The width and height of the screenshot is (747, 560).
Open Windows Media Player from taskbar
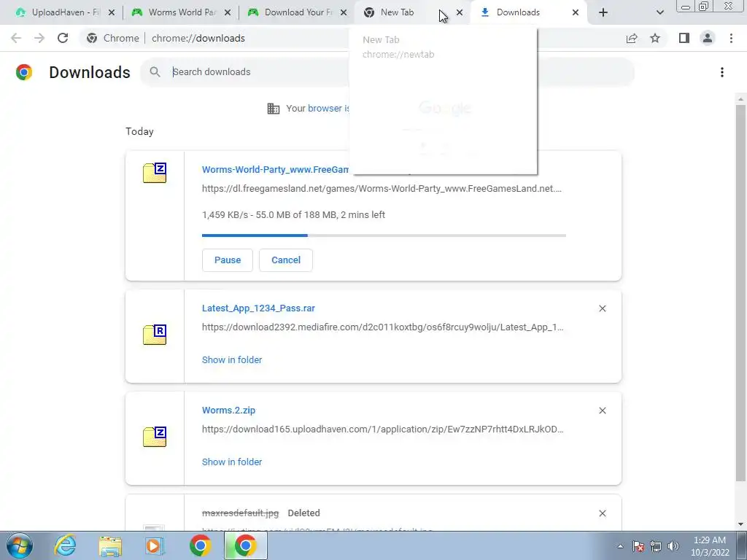[x=154, y=545]
